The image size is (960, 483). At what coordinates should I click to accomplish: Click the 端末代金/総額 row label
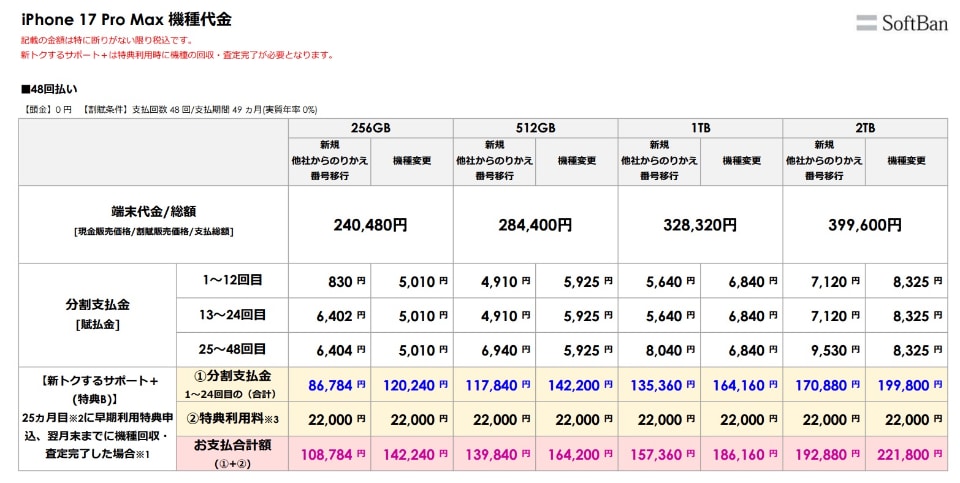tap(154, 224)
